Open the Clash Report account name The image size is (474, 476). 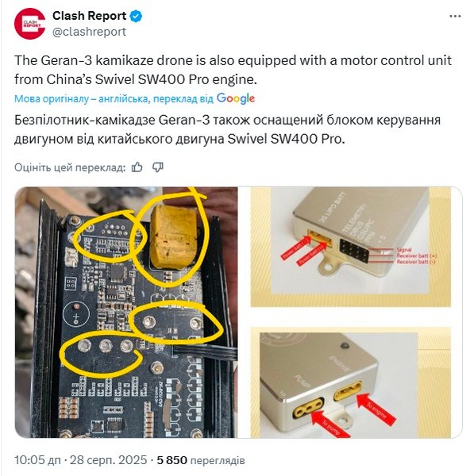tap(89, 16)
